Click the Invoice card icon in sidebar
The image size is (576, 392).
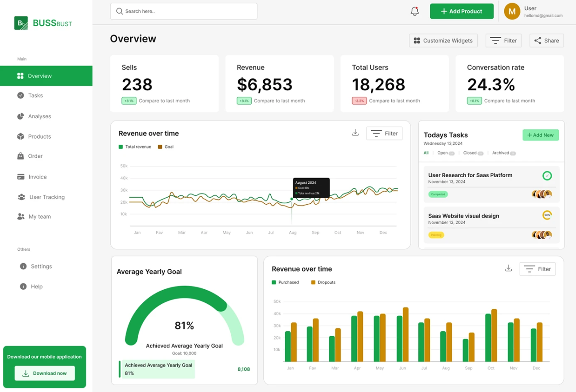(x=20, y=177)
